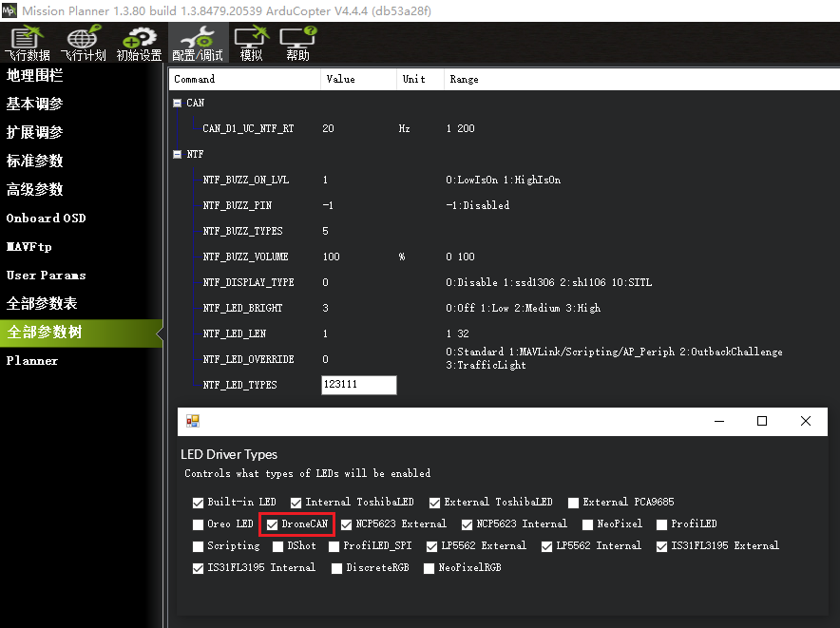Select the CAN_D1_UC_NTF_RT parameter

[x=248, y=128]
